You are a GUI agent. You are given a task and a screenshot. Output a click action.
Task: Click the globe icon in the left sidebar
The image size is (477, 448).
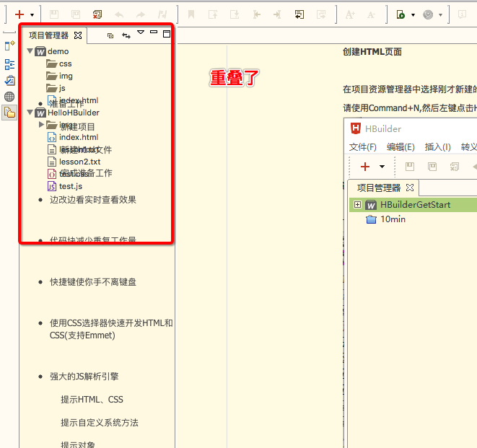9,97
